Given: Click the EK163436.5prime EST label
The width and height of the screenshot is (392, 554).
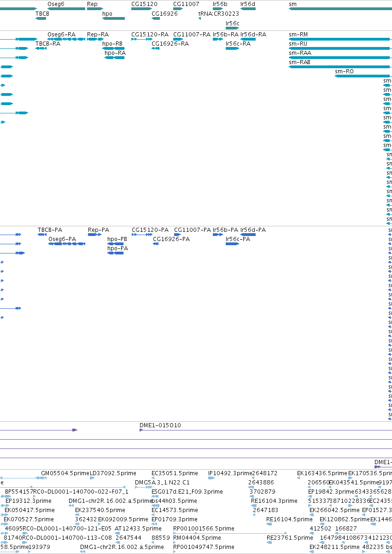Looking at the screenshot, I should (x=322, y=473).
